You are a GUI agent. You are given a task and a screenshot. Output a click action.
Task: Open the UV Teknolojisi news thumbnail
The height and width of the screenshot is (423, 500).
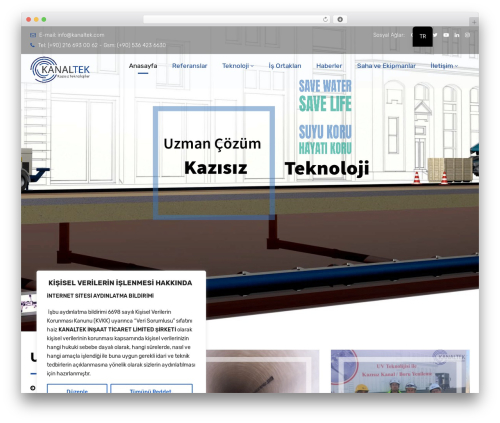click(x=400, y=371)
